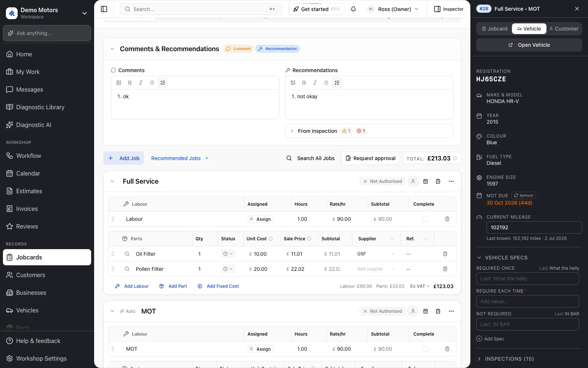
Task: Select the Vehicle tab
Action: [529, 29]
